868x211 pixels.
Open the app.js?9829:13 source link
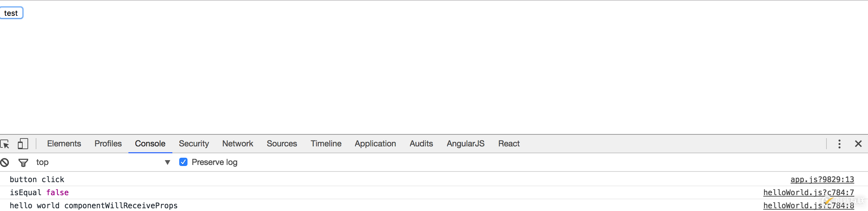[822, 179]
